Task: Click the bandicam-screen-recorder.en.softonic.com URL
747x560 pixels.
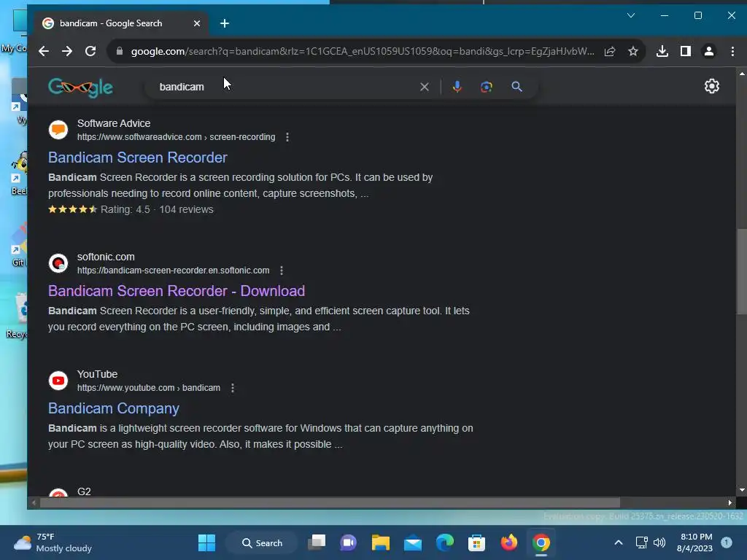Action: pyautogui.click(x=174, y=271)
